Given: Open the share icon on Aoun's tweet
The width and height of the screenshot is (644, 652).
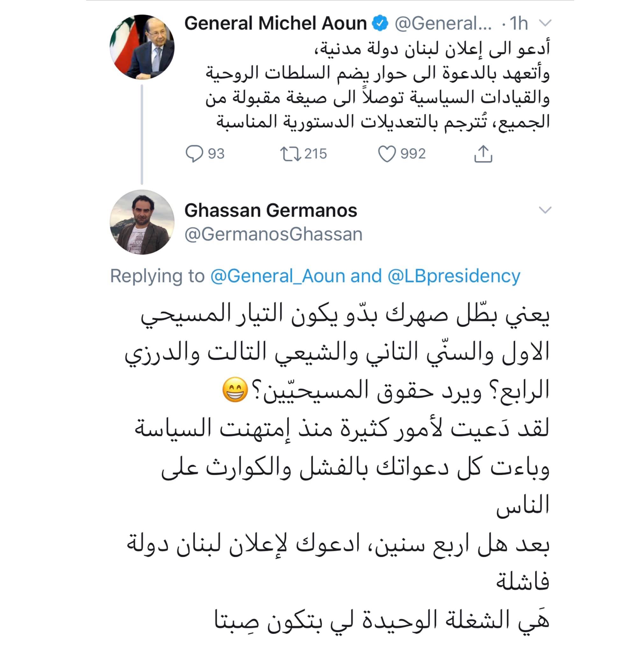Looking at the screenshot, I should pyautogui.click(x=483, y=154).
